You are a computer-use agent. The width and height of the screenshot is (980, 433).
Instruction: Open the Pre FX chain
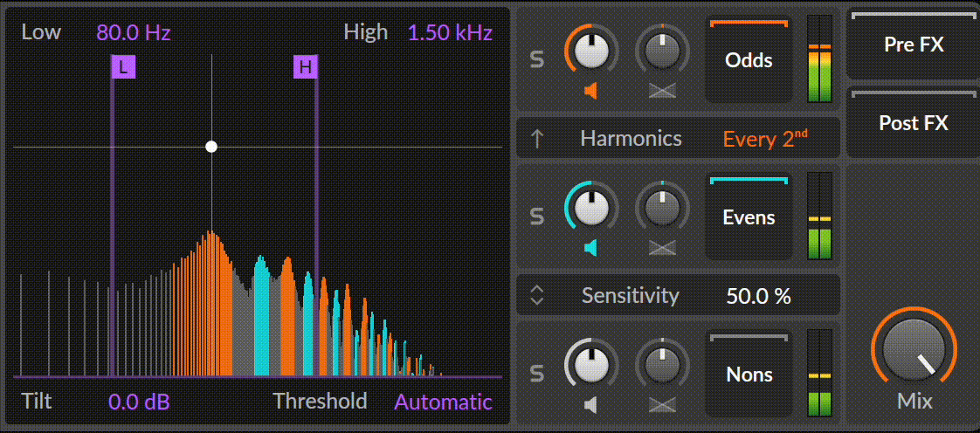click(913, 44)
